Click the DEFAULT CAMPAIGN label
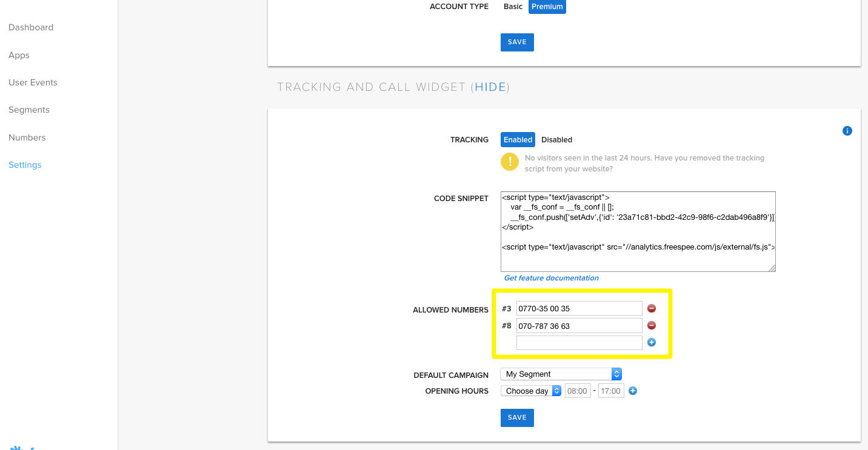 tap(451, 376)
